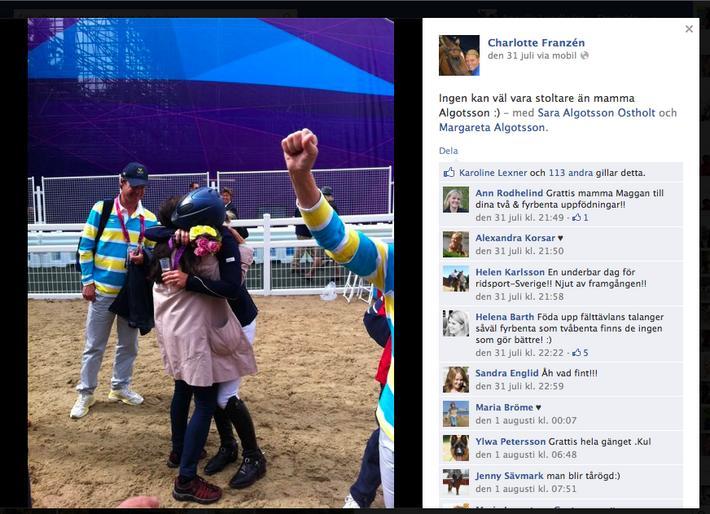Open Karoline Lexner's profile link
Screen dimensions: 710x514
point(493,173)
